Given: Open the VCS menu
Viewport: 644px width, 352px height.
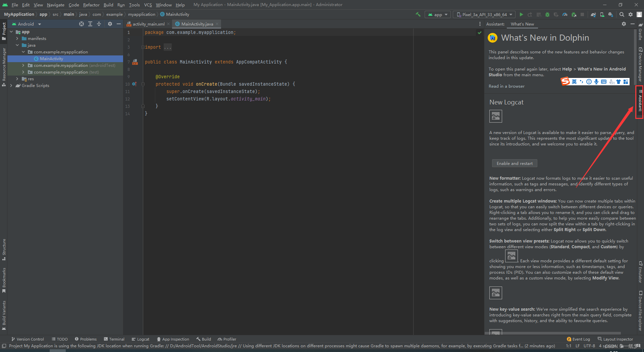Looking at the screenshot, I should pyautogui.click(x=148, y=5).
